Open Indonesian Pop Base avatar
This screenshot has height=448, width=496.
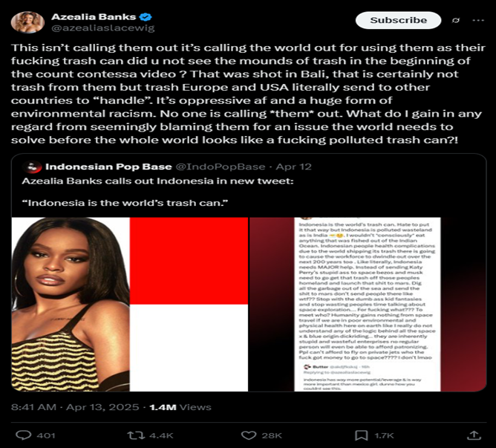coord(33,166)
